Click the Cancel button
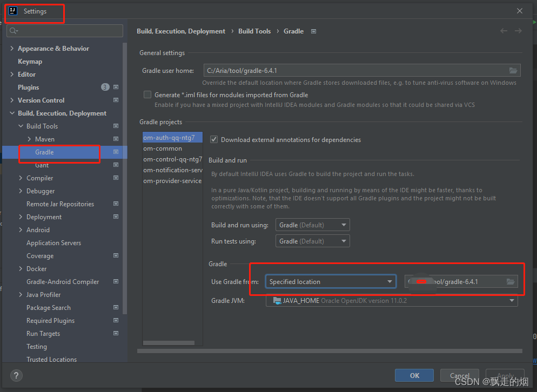537x392 pixels. [459, 375]
